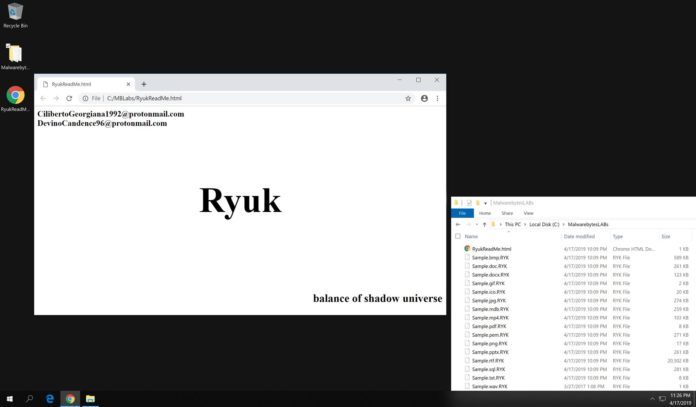Click Chrome's forward navigation arrow
The height and width of the screenshot is (407, 696).
pos(56,99)
